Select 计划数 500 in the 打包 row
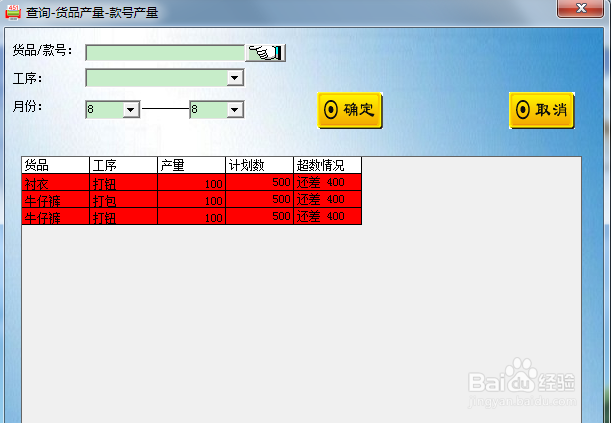 pyautogui.click(x=260, y=199)
